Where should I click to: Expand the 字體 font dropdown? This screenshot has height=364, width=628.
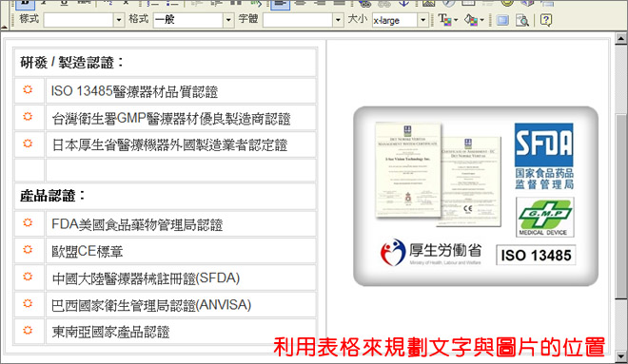(x=338, y=20)
